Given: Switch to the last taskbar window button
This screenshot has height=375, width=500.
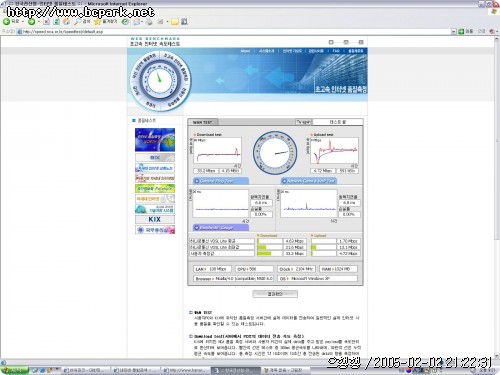Looking at the screenshot, I should (286, 370).
